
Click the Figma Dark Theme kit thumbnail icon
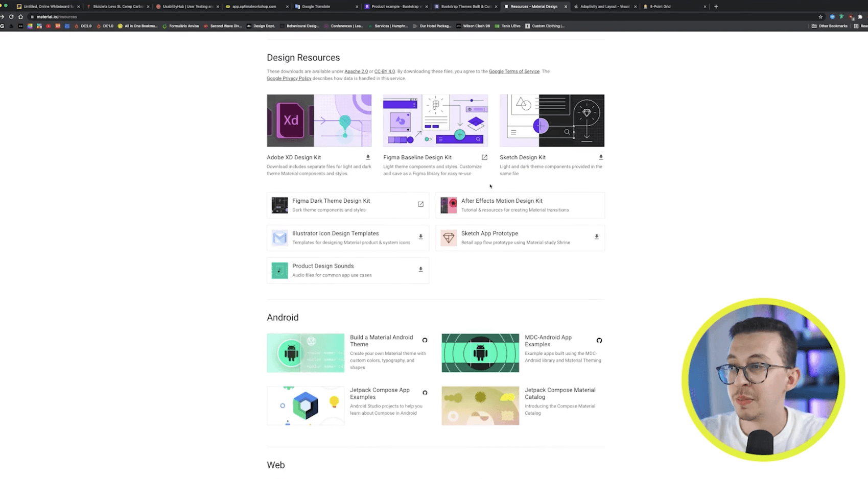[x=279, y=205]
